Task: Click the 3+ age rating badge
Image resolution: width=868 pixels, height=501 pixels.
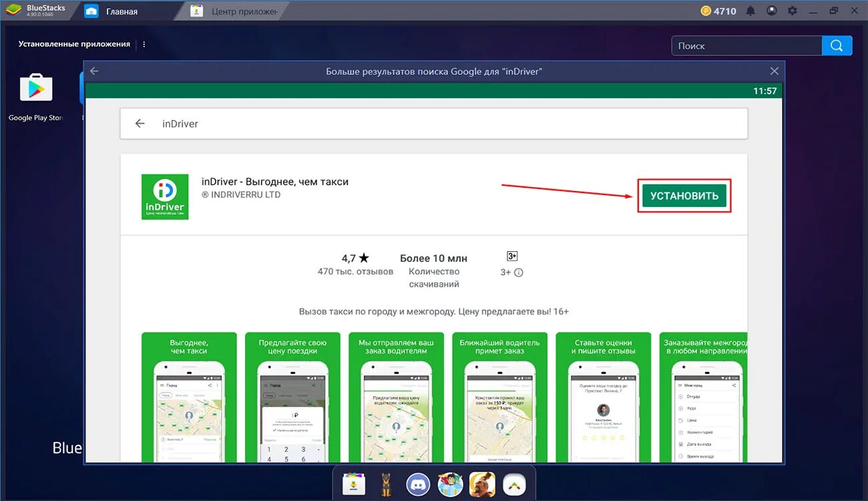Action: 512,257
